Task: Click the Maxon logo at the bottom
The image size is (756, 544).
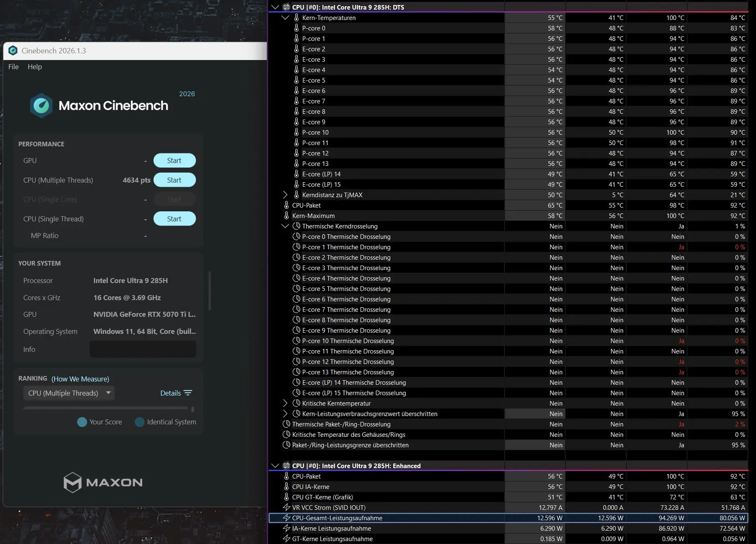Action: pos(103,482)
